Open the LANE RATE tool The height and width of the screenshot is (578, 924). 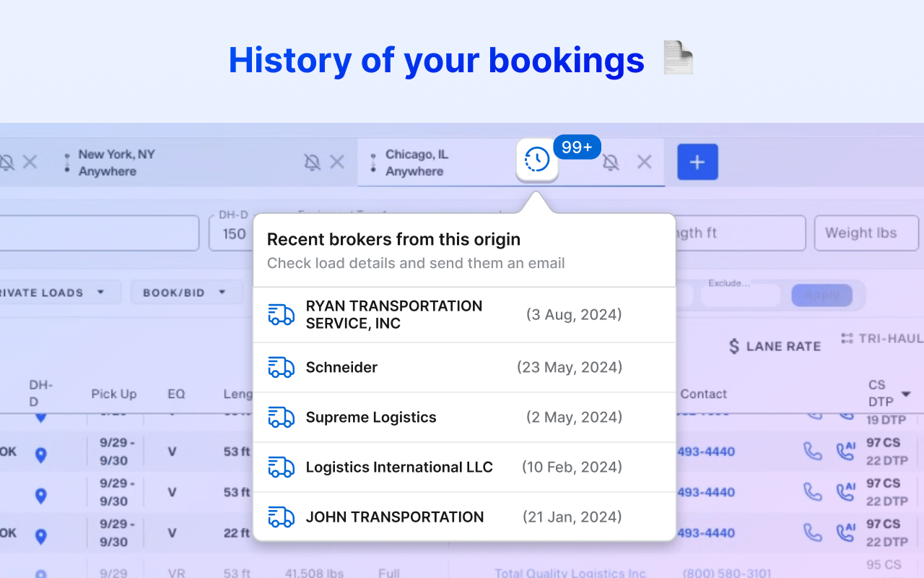pyautogui.click(x=775, y=346)
